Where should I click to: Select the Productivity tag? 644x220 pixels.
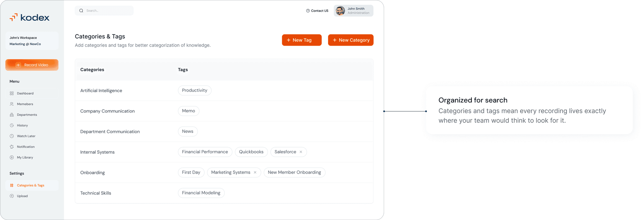(x=195, y=91)
